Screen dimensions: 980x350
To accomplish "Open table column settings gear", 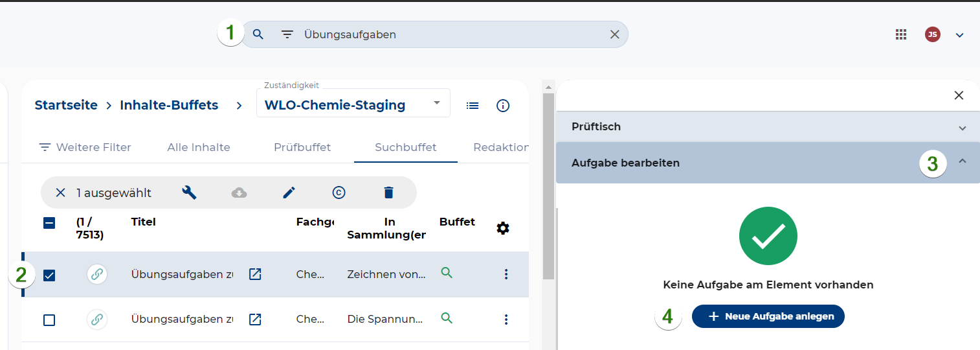I will click(503, 228).
